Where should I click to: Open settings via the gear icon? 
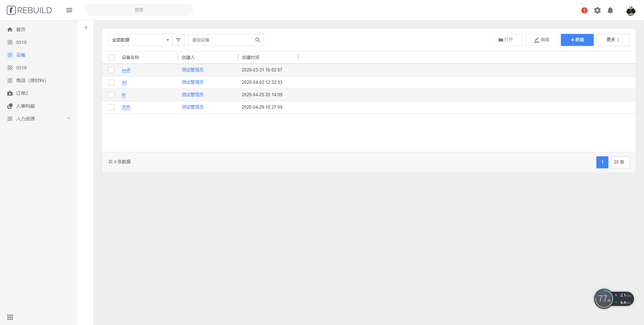pyautogui.click(x=597, y=10)
